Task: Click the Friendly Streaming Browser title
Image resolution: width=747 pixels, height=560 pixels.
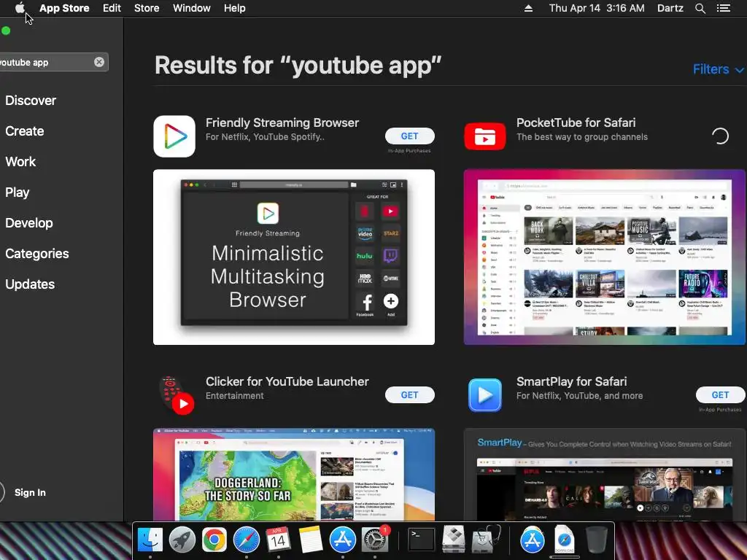Action: click(x=282, y=122)
